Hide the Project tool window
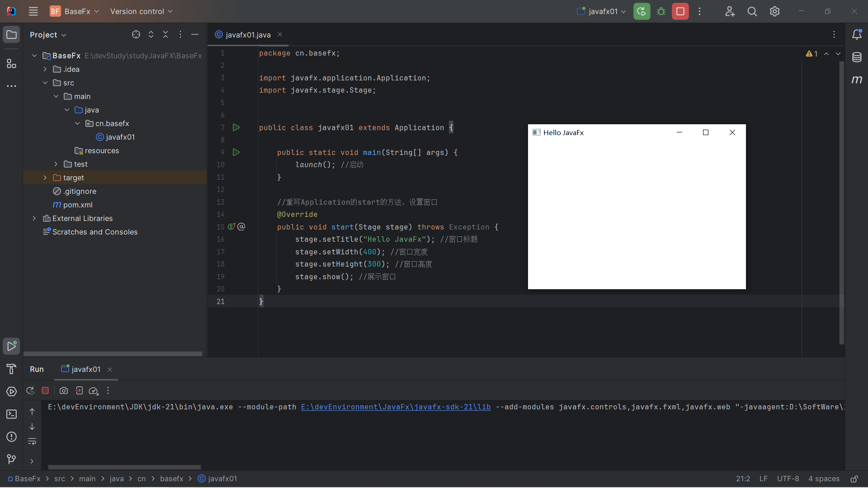The height and width of the screenshot is (488, 868). click(195, 34)
